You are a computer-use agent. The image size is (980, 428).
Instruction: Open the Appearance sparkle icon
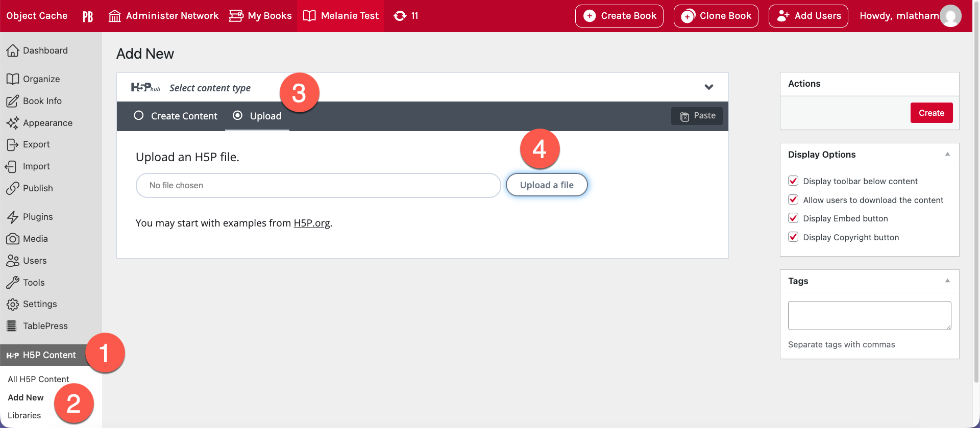[x=13, y=123]
